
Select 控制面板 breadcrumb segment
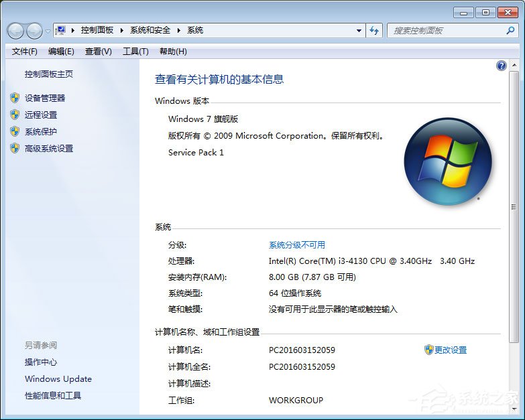pos(97,30)
